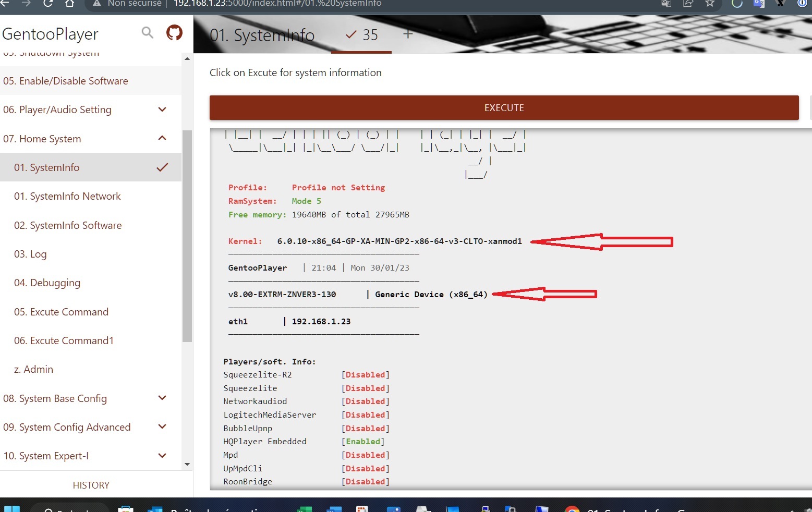Click the Disabled status next to Mpd
The width and height of the screenshot is (812, 512).
(366, 455)
